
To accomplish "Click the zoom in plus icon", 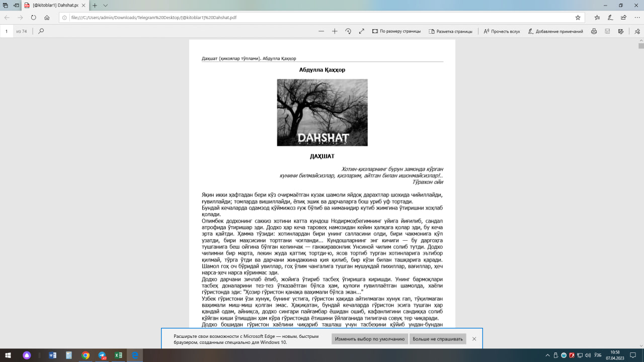I will (335, 31).
